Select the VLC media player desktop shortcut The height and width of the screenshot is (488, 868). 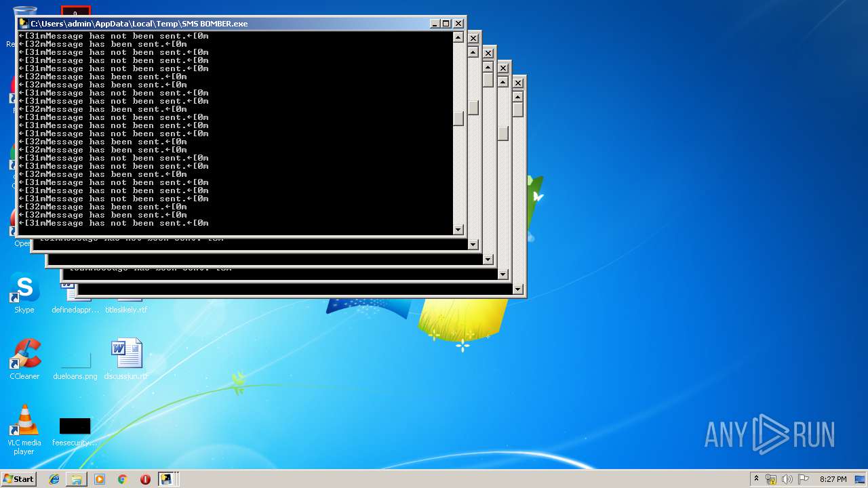(x=24, y=430)
